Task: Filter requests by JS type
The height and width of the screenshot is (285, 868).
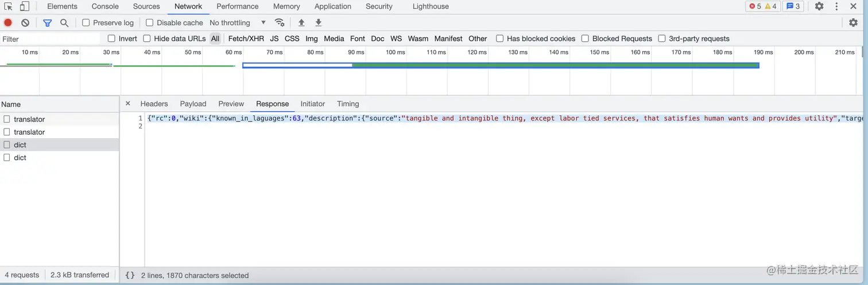Action: (x=274, y=38)
